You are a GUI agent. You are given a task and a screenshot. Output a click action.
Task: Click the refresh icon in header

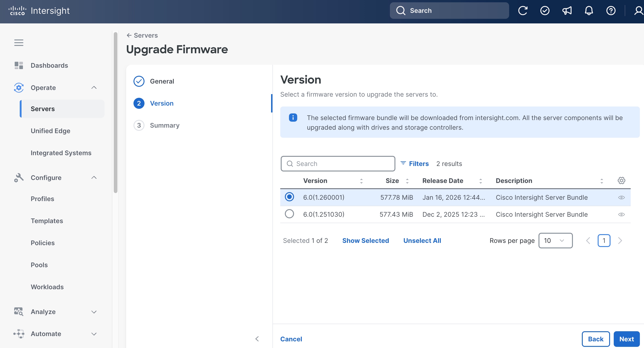click(x=522, y=11)
